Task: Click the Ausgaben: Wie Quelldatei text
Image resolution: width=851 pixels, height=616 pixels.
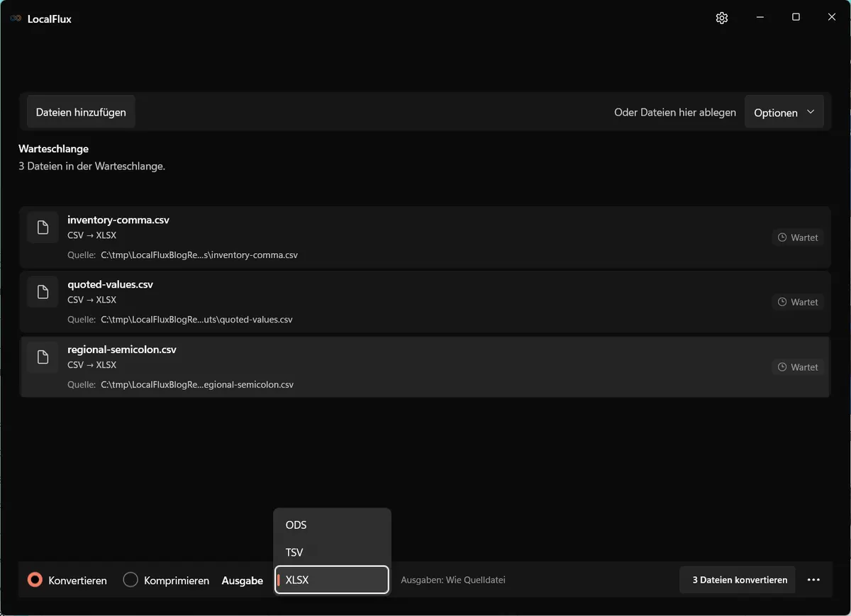Action: pos(453,580)
